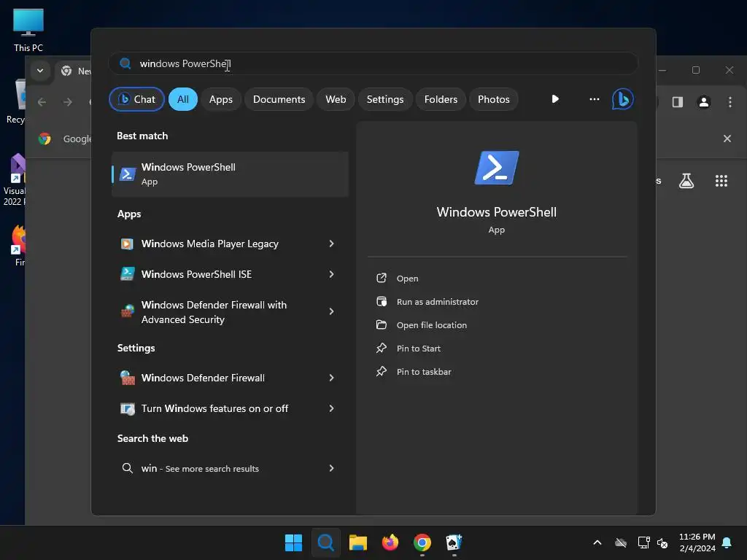Switch to Web filter tab
The height and width of the screenshot is (560, 747).
click(x=336, y=99)
